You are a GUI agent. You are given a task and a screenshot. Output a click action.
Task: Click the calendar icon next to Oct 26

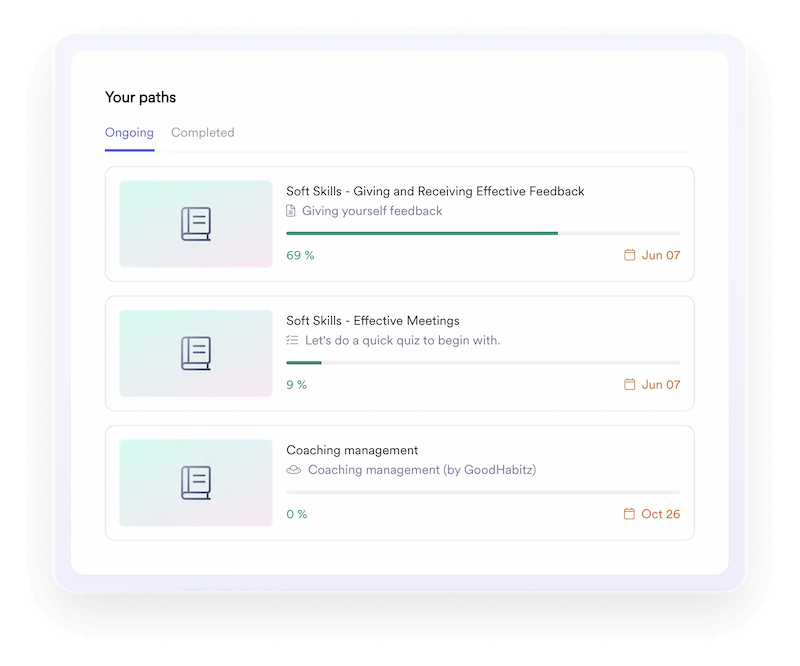coord(628,515)
